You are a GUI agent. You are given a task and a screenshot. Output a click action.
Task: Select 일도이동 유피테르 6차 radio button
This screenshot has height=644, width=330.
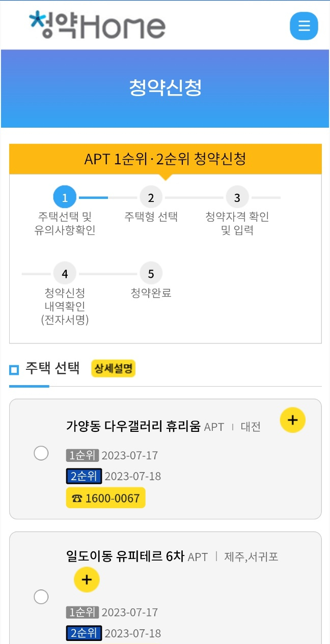pos(41,596)
